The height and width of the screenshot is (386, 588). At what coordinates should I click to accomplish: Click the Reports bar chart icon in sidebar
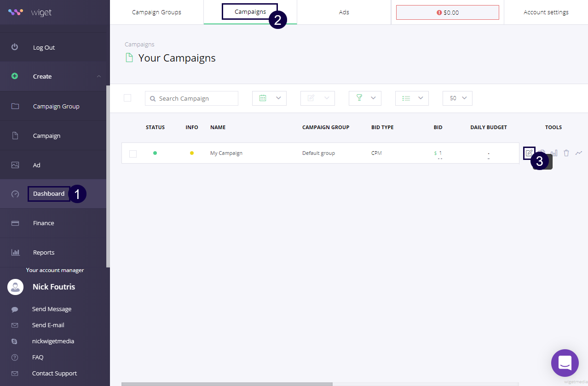pos(15,252)
